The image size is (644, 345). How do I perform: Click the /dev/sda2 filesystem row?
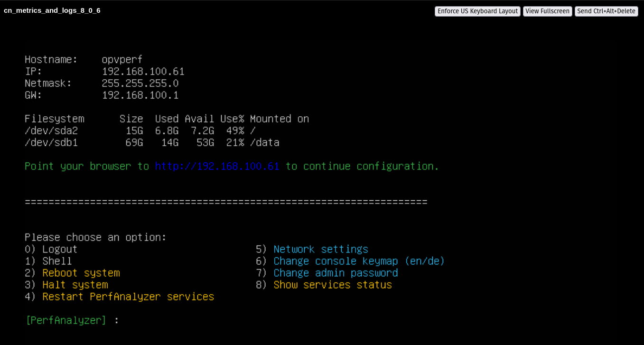tap(140, 131)
